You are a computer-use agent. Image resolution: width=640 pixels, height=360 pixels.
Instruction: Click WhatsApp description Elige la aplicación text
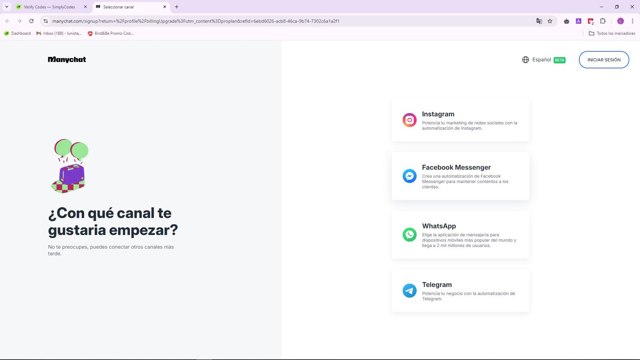click(x=469, y=240)
